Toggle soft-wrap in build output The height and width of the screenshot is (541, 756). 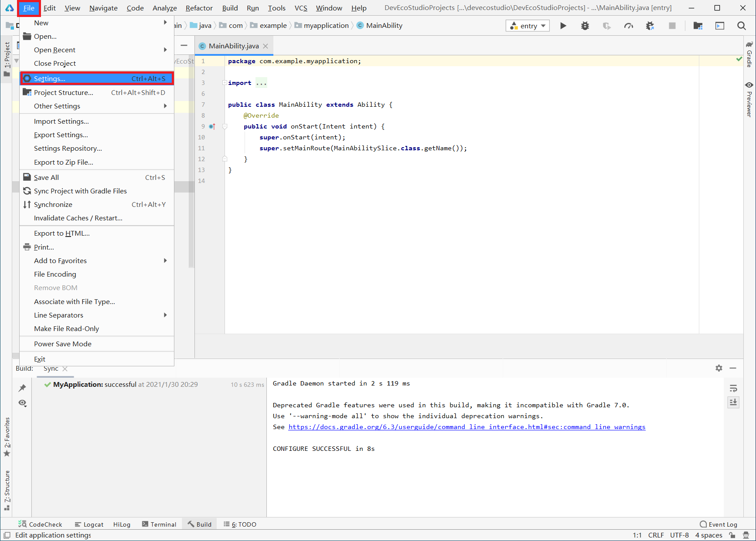[733, 388]
